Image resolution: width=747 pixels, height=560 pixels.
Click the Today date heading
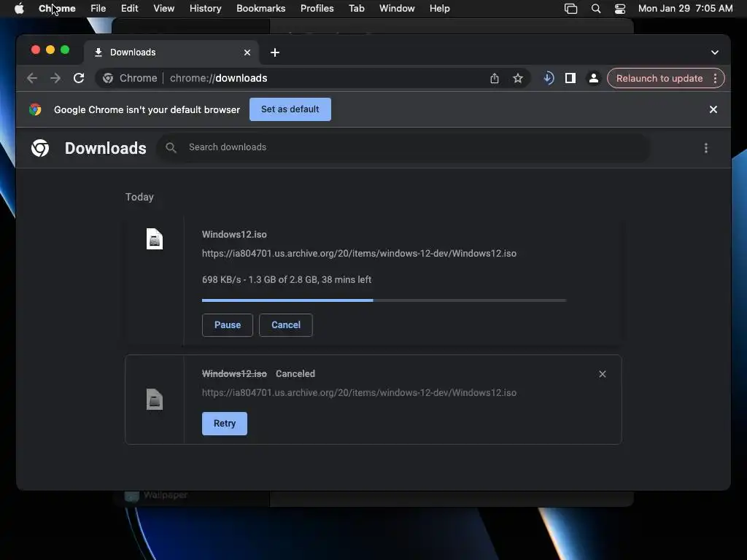139,197
